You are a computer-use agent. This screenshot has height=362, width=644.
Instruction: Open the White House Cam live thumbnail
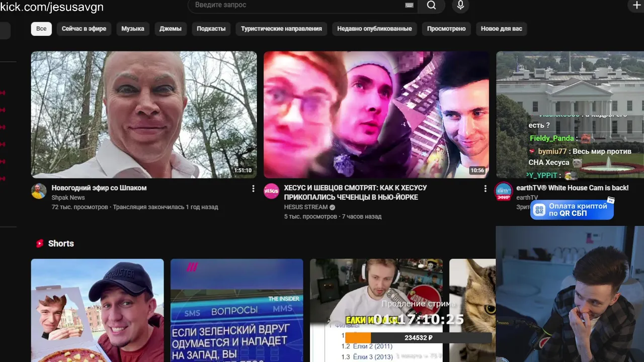point(570,115)
